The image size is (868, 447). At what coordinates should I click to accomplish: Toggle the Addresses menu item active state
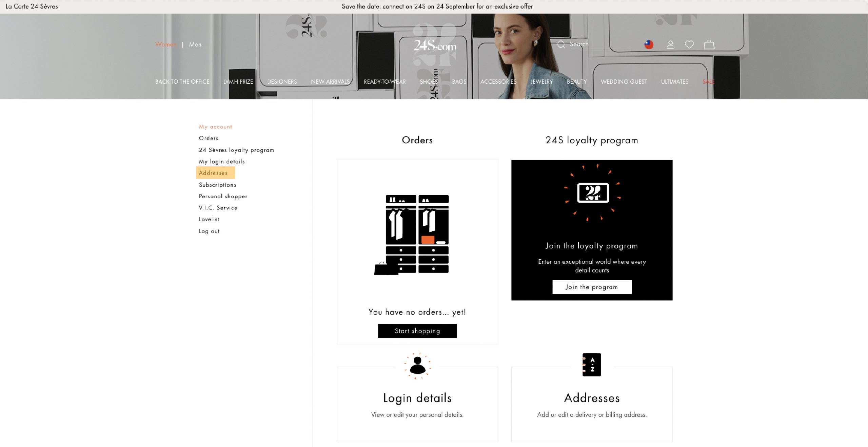(214, 172)
